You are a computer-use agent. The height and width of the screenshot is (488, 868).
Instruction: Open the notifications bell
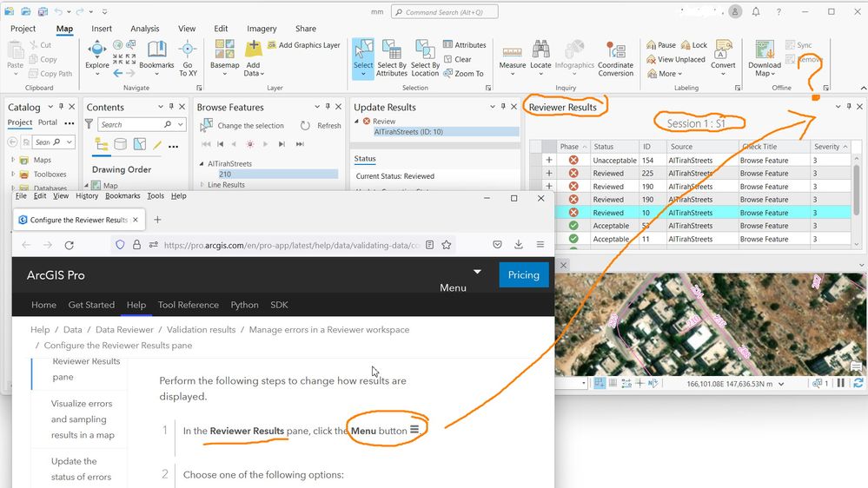(756, 11)
